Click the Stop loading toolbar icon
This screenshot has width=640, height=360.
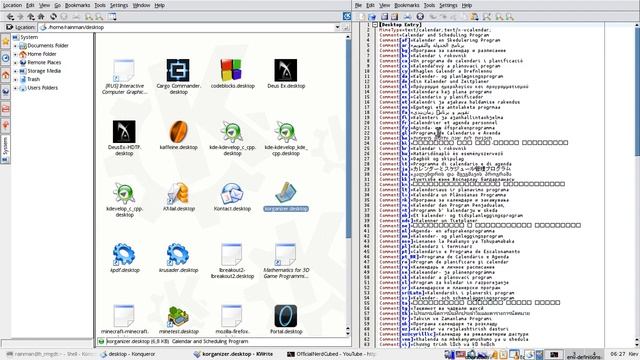pos(64,17)
